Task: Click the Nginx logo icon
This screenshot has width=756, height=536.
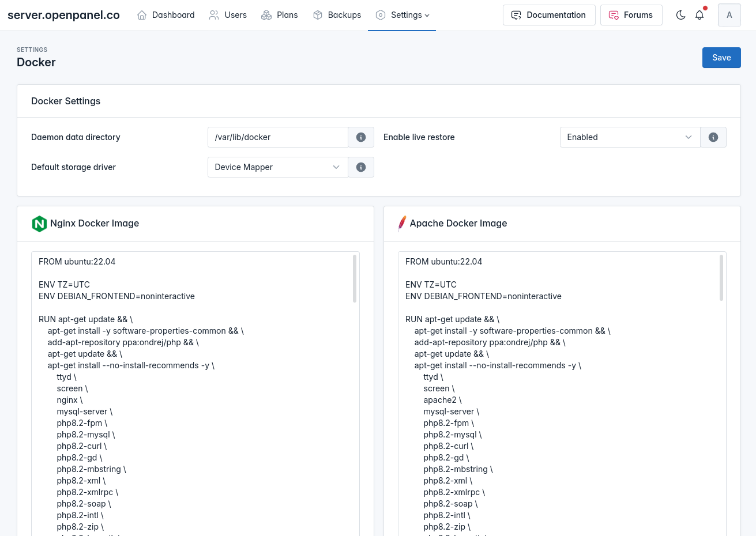Action: (x=39, y=224)
